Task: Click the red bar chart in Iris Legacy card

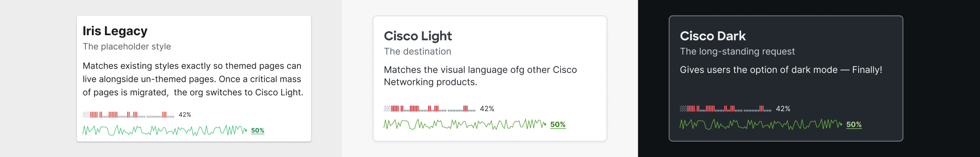Action: pos(128,115)
